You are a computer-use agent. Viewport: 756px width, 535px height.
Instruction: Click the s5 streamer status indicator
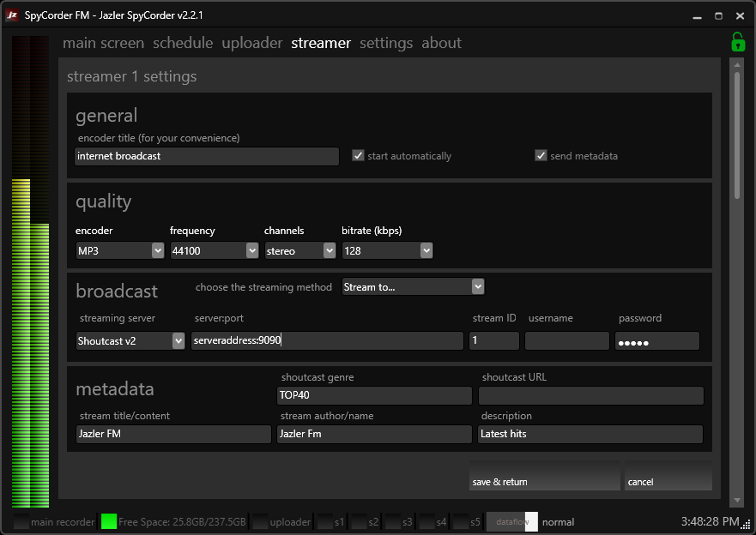tap(461, 521)
